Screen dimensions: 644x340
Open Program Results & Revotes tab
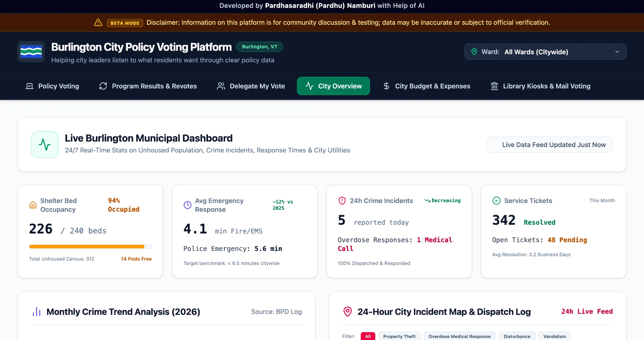(148, 86)
